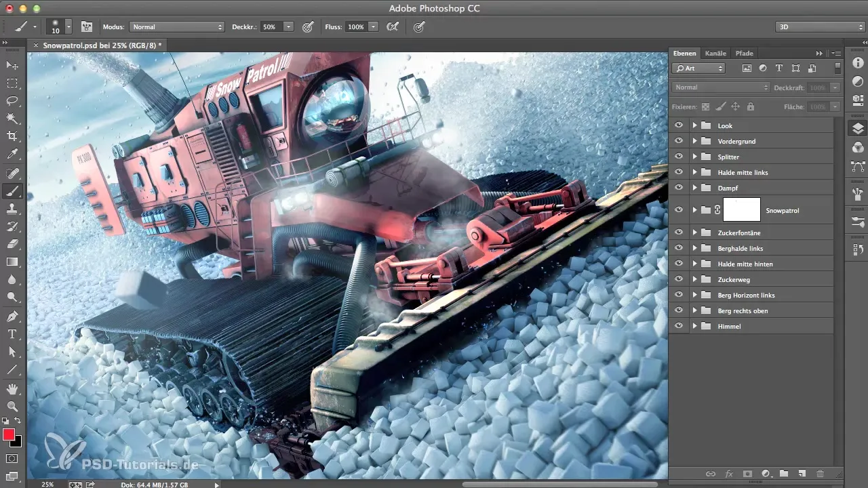The image size is (868, 488).
Task: Select the Line tool
Action: 12,369
